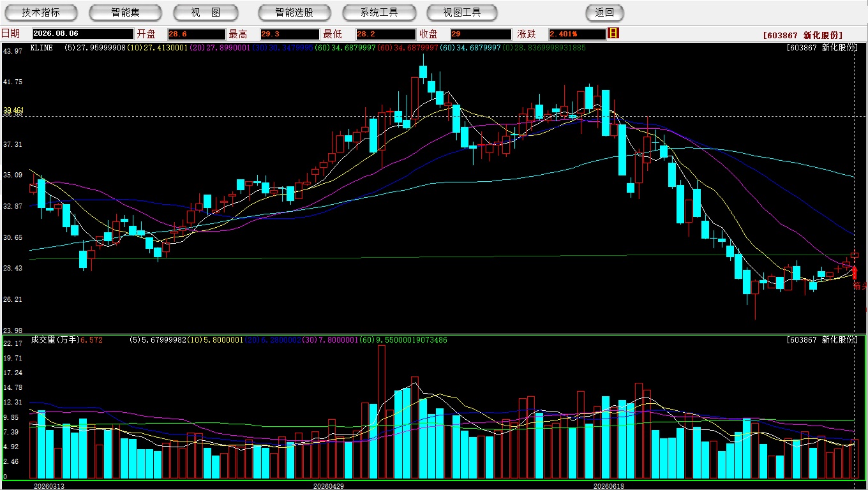Click the yellow (10)27.4130001 MA value
The height and width of the screenshot is (490, 868).
[x=158, y=48]
